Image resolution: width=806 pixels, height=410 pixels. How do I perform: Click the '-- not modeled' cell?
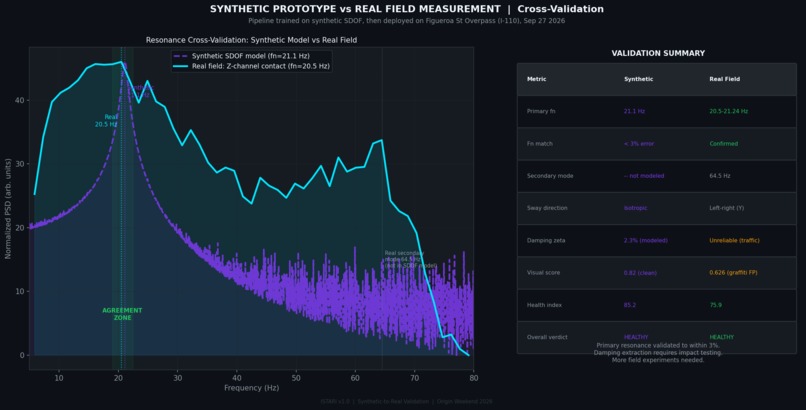click(644, 176)
